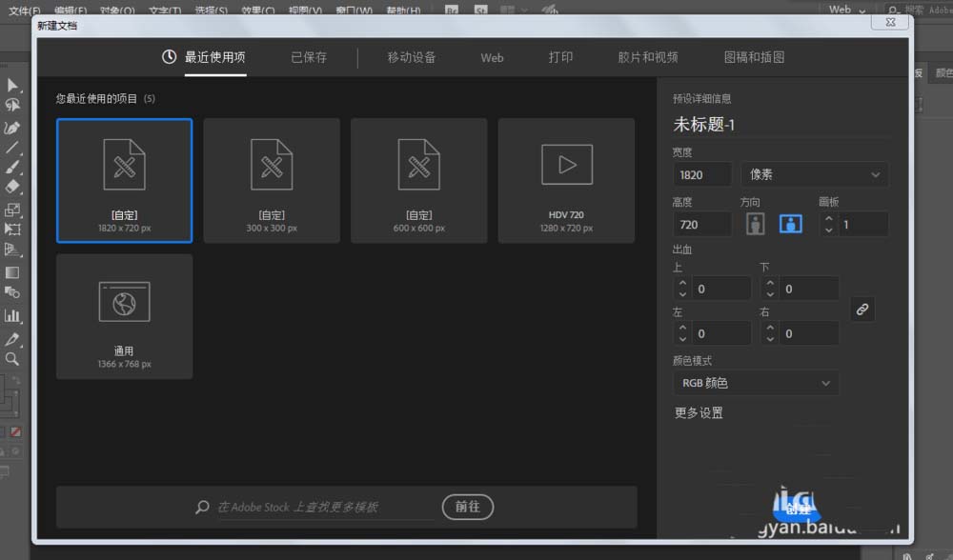Screen dimensions: 953x560
Task: Select the Lasso tool in toolbar
Action: click(12, 106)
